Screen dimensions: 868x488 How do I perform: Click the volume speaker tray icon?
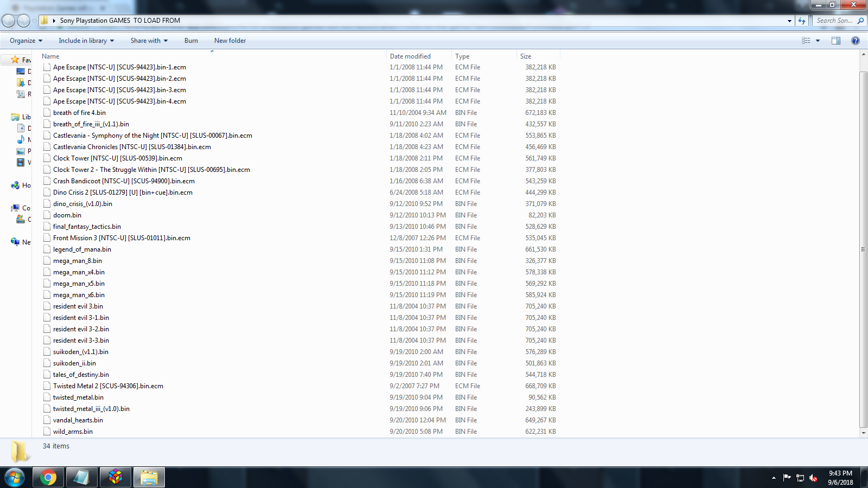tap(813, 478)
